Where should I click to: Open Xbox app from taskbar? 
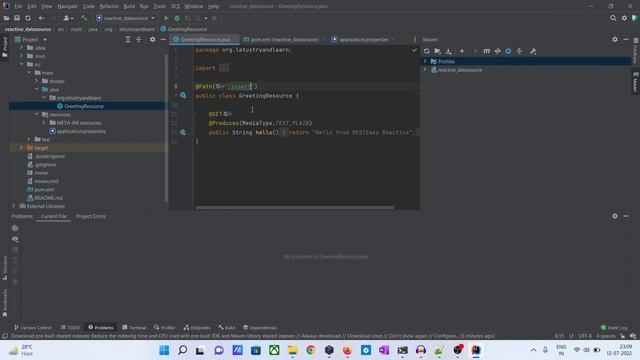coord(274,350)
